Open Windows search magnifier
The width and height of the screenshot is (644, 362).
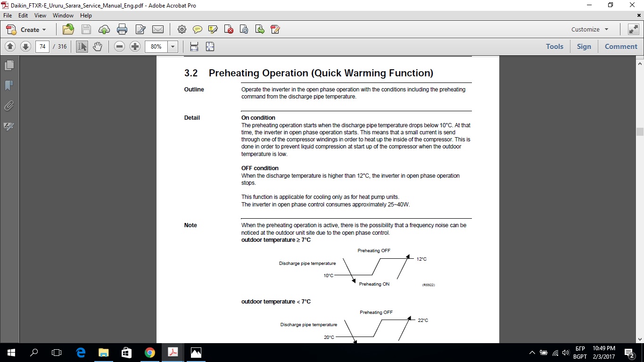click(x=34, y=353)
